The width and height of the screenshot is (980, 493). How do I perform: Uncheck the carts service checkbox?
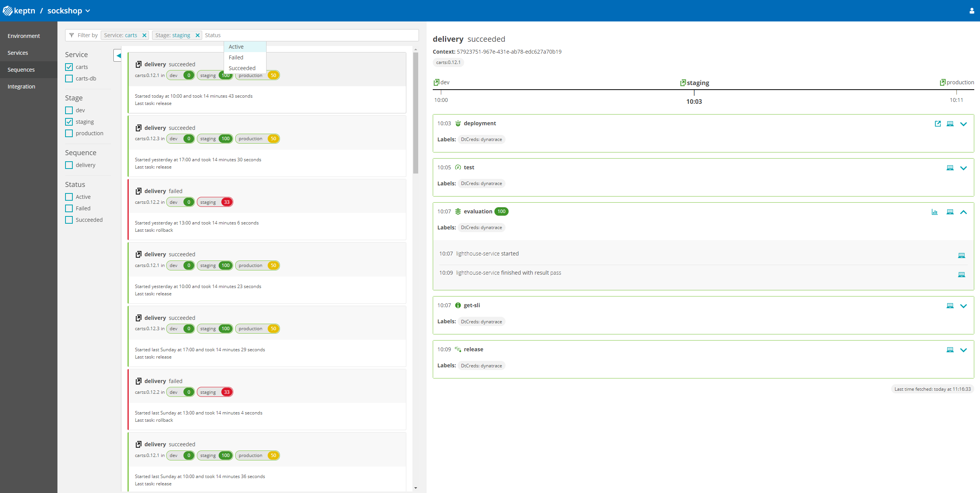tap(69, 67)
